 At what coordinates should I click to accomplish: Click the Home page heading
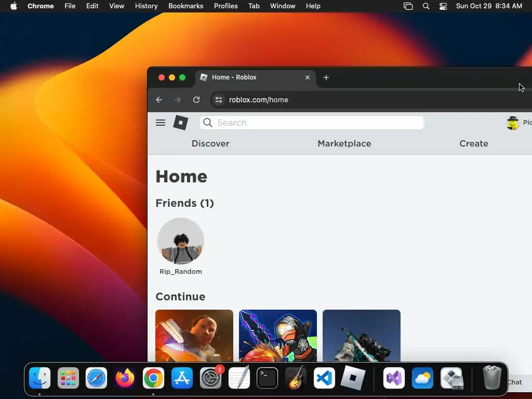pos(181,177)
